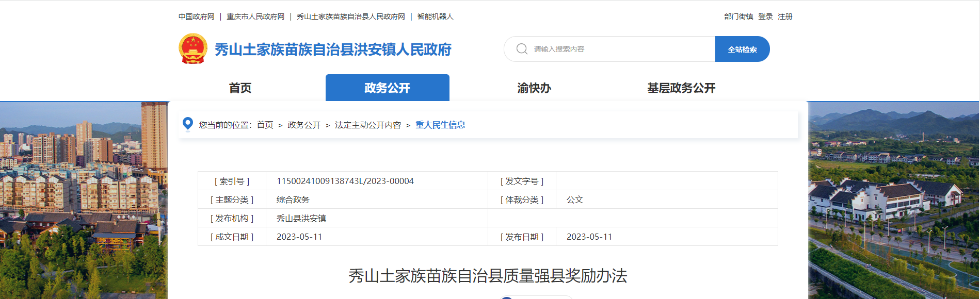Open the 中国政府网 top link
980x299 pixels.
(196, 16)
